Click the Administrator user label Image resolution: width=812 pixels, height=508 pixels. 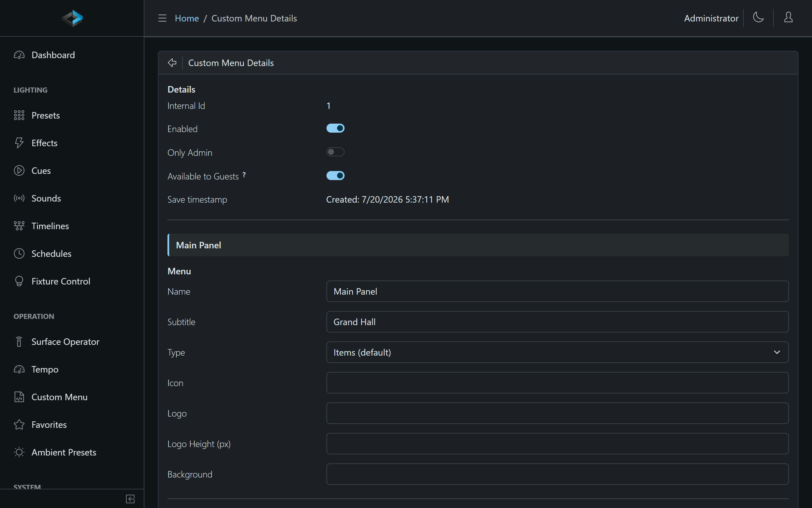pyautogui.click(x=711, y=18)
